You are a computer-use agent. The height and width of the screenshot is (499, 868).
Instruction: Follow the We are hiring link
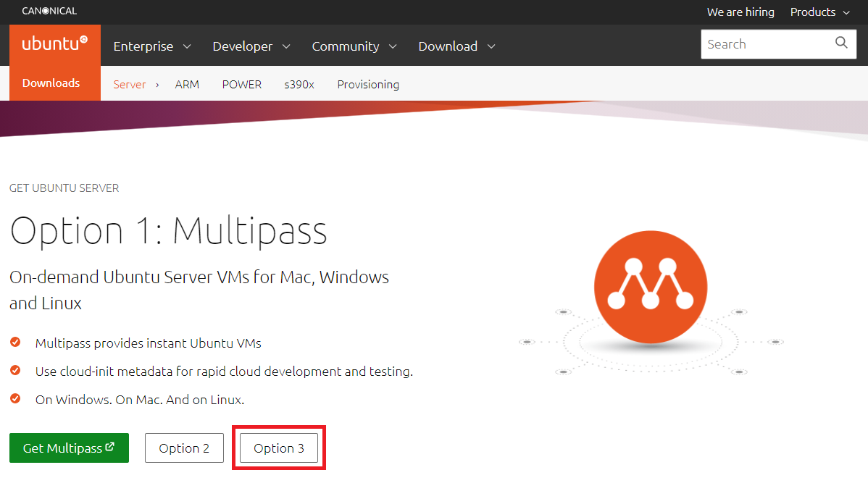tap(740, 12)
